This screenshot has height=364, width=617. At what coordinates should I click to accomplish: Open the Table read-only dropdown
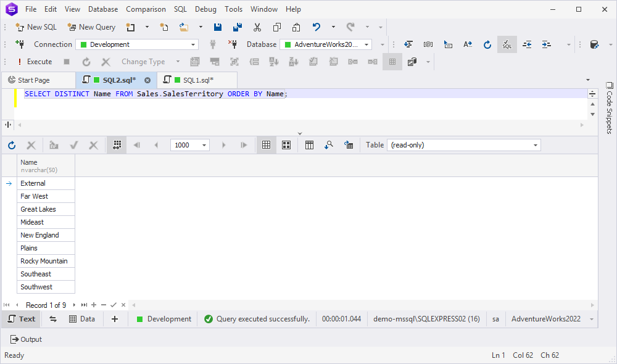tap(464, 145)
